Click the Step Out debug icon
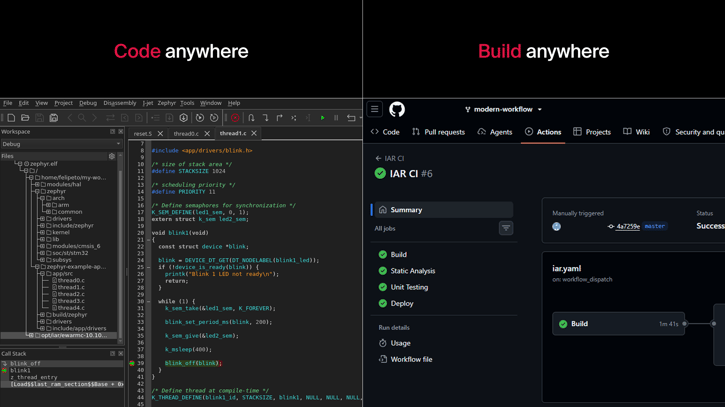Viewport: 725px width, 407px height. [279, 118]
